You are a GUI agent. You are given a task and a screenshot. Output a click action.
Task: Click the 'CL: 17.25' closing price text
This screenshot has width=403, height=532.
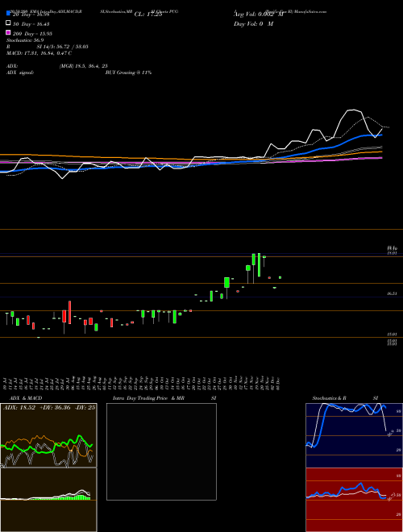tap(148, 15)
